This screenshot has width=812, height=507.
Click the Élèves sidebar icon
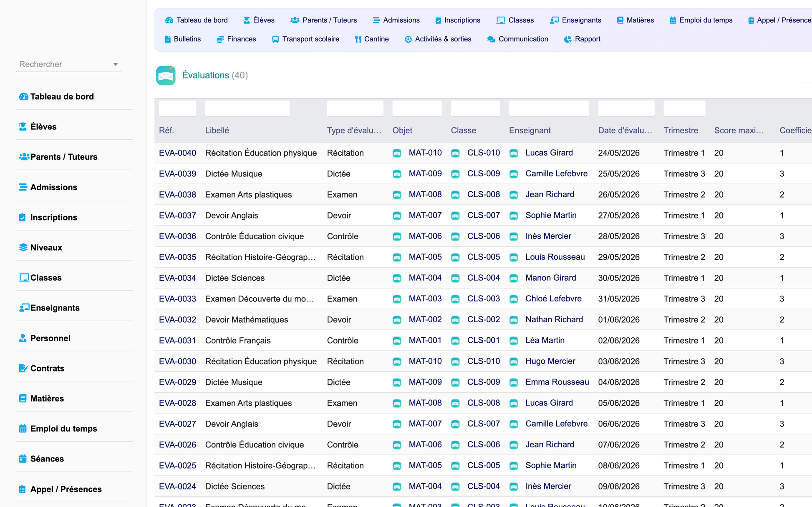23,126
